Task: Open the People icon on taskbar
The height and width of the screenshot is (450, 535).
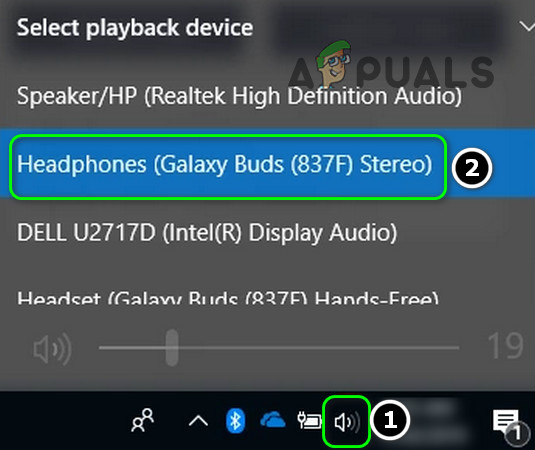Action: pyautogui.click(x=143, y=420)
